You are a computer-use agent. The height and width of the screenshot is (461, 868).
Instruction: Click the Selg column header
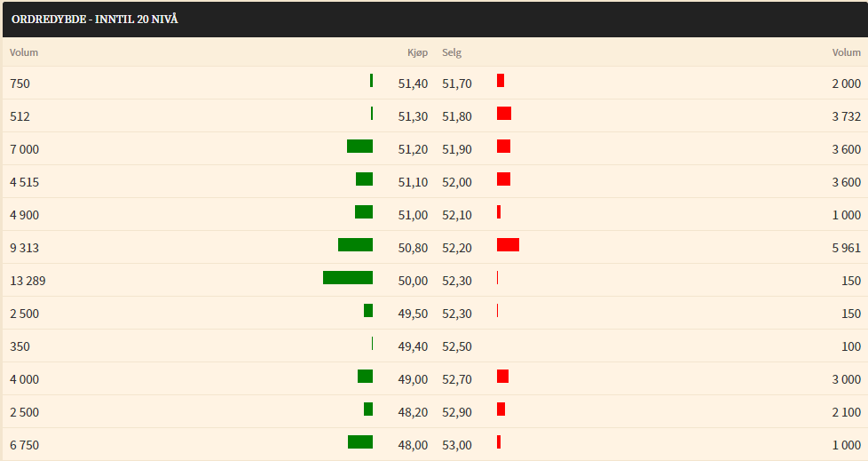[452, 52]
